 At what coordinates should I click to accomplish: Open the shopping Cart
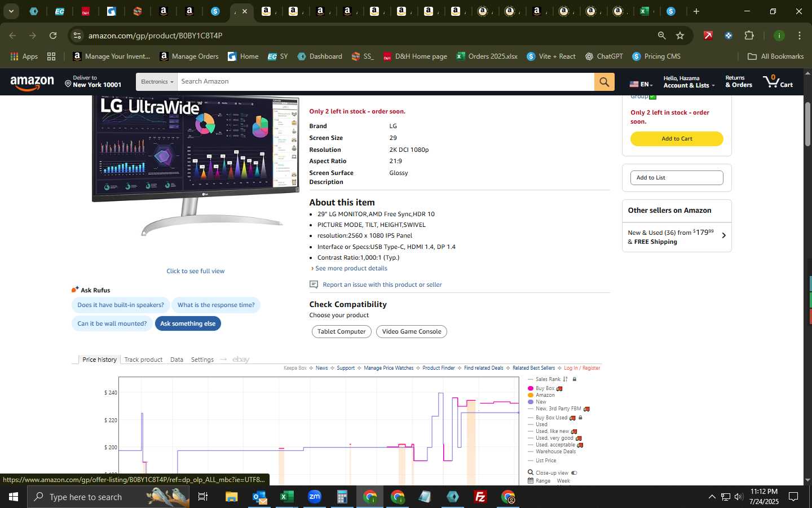point(778,81)
